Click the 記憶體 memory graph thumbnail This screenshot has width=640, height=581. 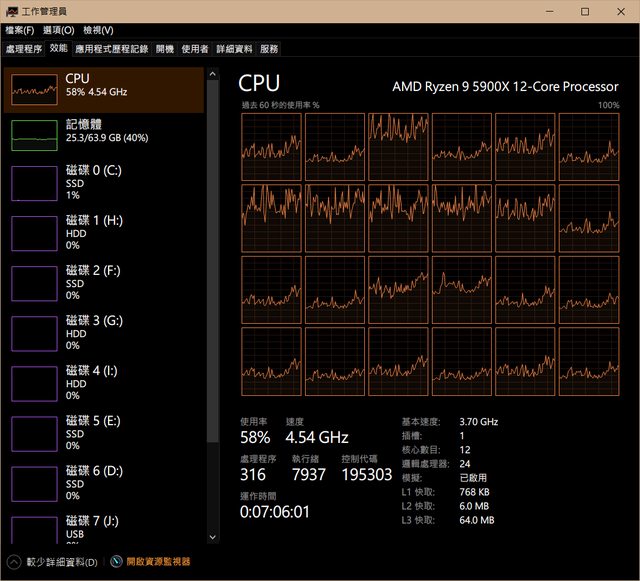click(x=34, y=135)
